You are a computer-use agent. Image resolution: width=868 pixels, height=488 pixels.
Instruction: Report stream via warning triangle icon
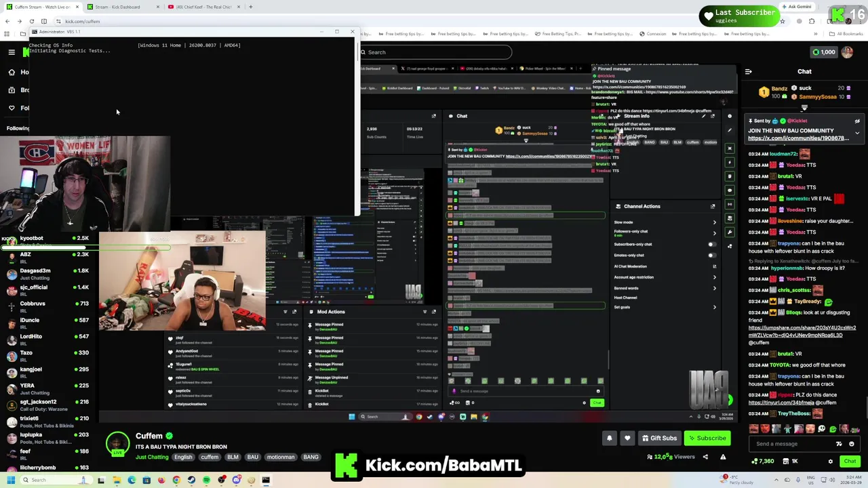[x=723, y=457]
